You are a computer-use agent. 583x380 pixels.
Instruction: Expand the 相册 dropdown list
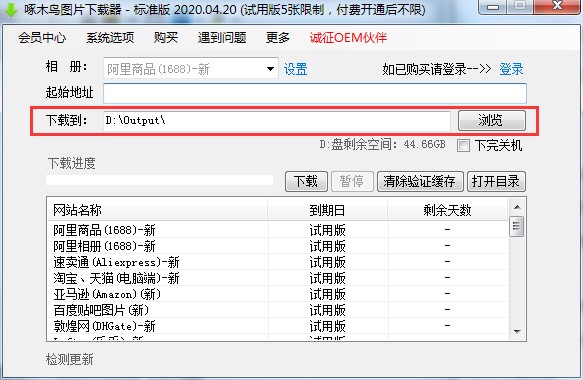click(x=270, y=68)
